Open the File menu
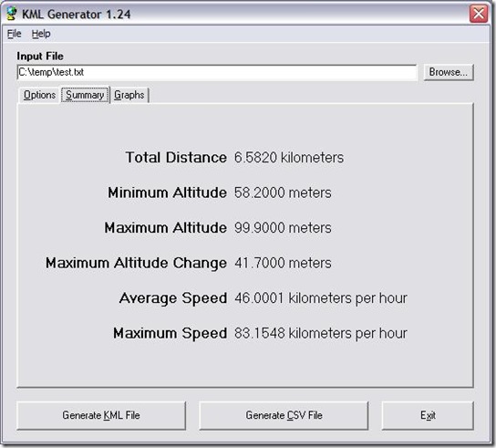 pos(15,34)
